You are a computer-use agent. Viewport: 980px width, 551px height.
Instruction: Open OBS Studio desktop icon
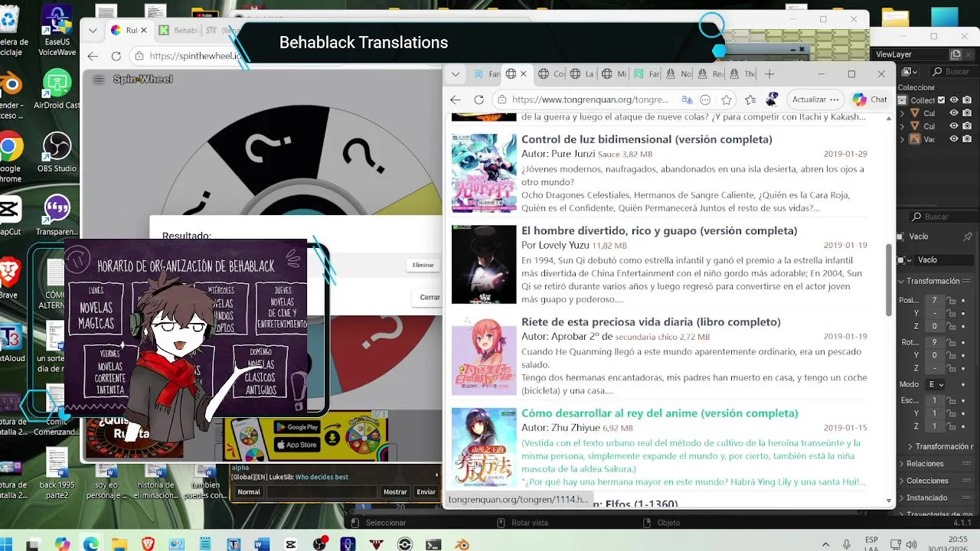(x=57, y=152)
